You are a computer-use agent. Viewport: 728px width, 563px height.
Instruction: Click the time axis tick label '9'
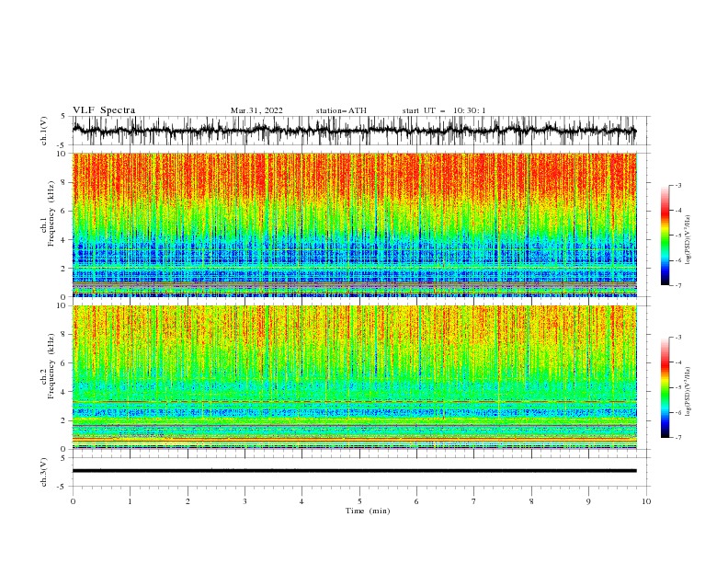(588, 501)
